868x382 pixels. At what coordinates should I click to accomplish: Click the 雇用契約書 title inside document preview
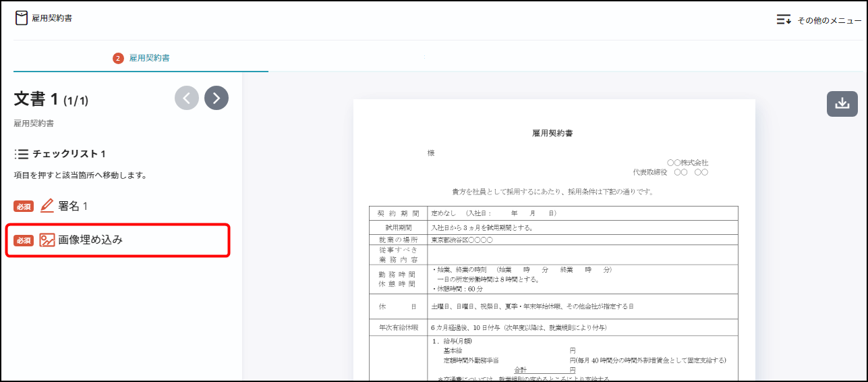(552, 133)
